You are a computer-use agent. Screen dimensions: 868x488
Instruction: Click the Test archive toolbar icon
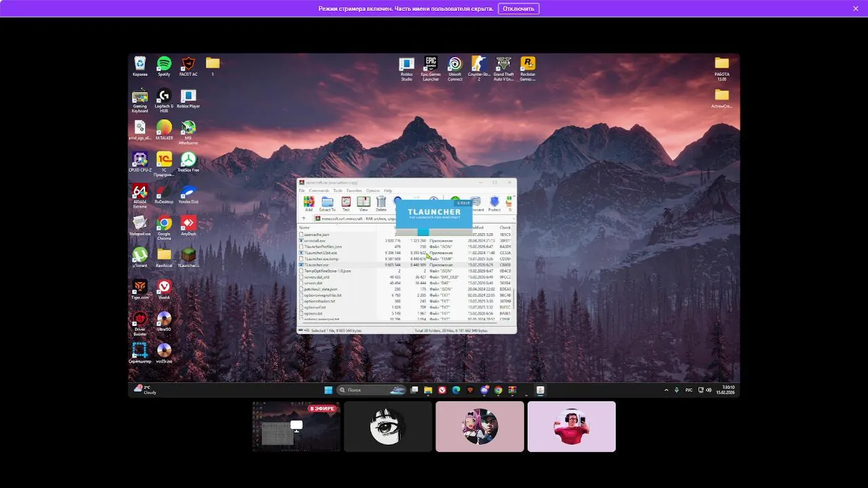pyautogui.click(x=346, y=203)
